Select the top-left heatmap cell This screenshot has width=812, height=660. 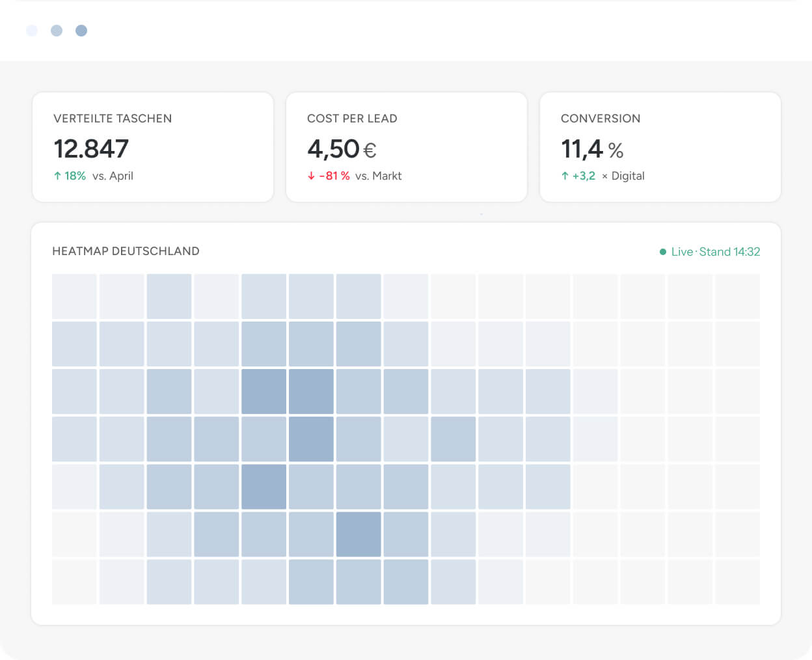pyautogui.click(x=74, y=296)
